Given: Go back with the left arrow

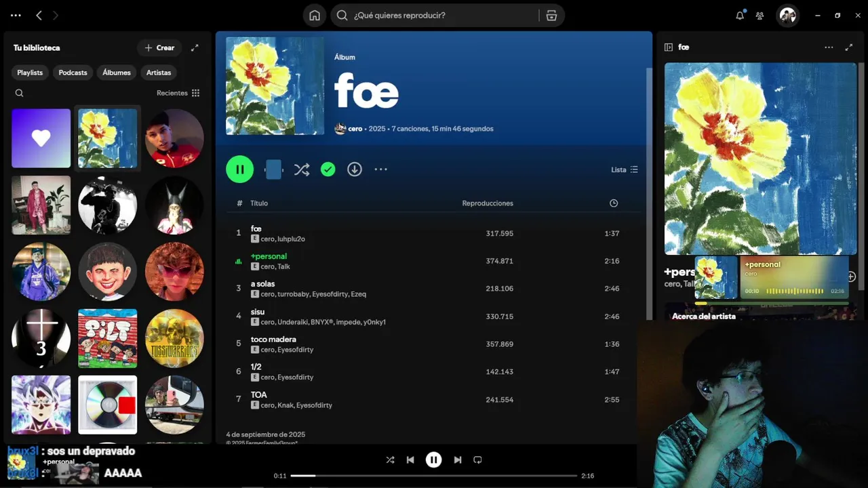Looking at the screenshot, I should click(39, 15).
